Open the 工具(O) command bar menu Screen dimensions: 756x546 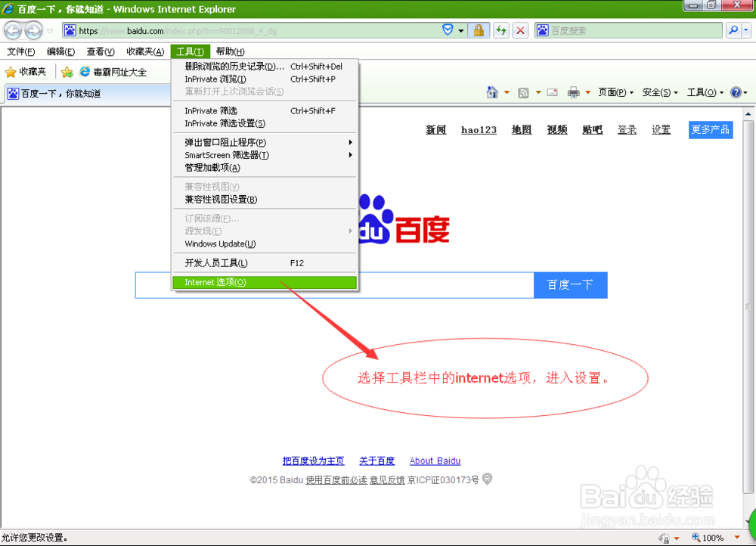[705, 92]
